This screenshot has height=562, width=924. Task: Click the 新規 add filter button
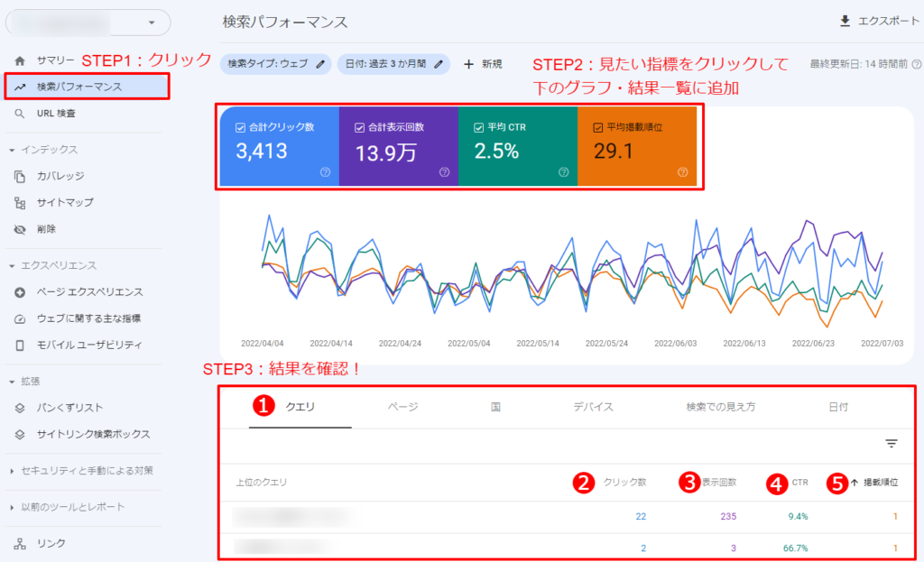[483, 64]
